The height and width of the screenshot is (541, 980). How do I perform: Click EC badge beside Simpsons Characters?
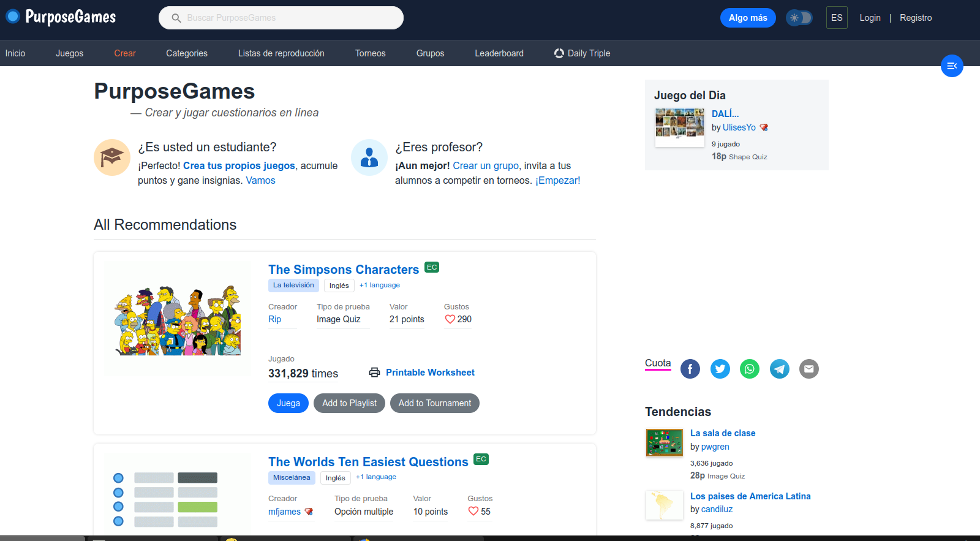click(x=432, y=267)
